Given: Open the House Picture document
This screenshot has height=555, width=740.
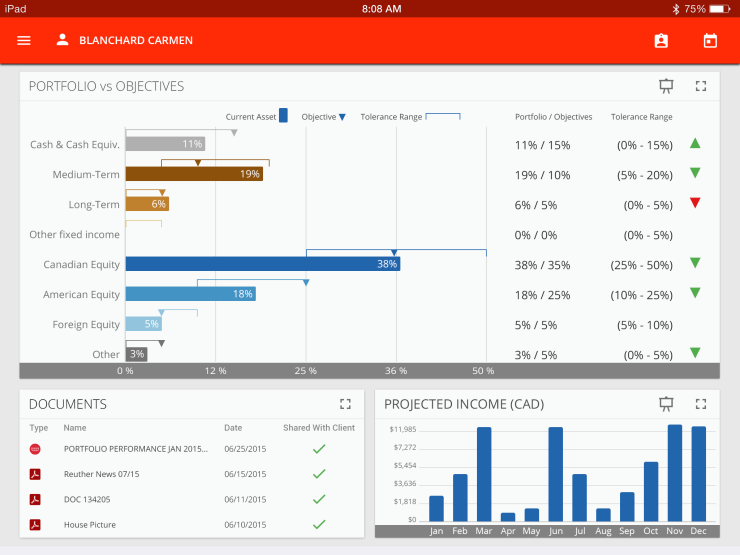Looking at the screenshot, I should [90, 524].
